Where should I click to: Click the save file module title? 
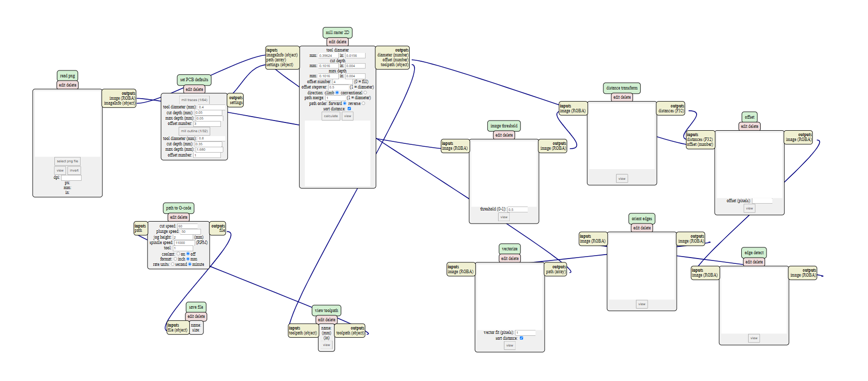[x=196, y=307]
